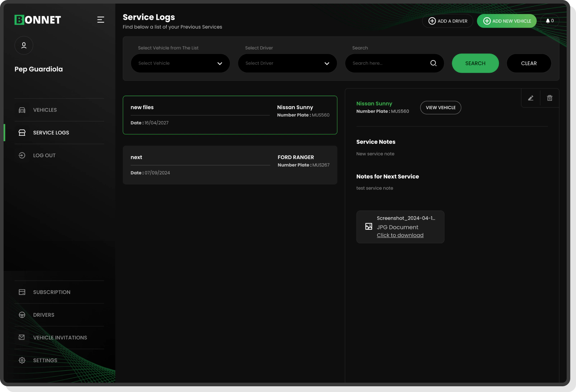Switch to the Service Logs section
The height and width of the screenshot is (392, 576).
[51, 133]
